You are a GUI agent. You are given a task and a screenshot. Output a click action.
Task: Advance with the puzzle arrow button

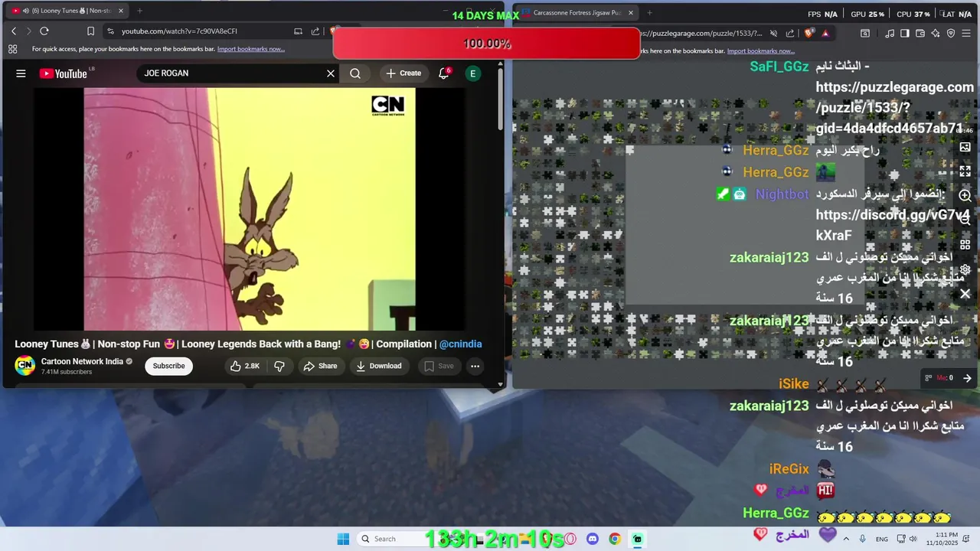(x=967, y=378)
